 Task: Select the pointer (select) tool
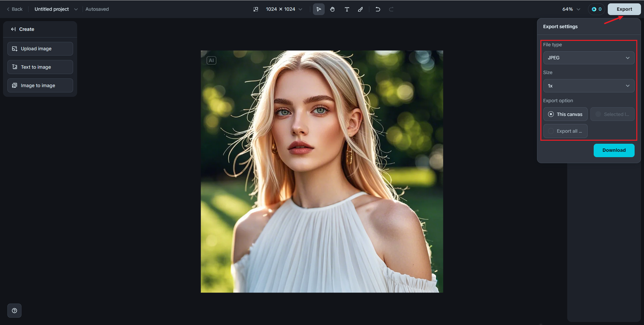(x=318, y=9)
